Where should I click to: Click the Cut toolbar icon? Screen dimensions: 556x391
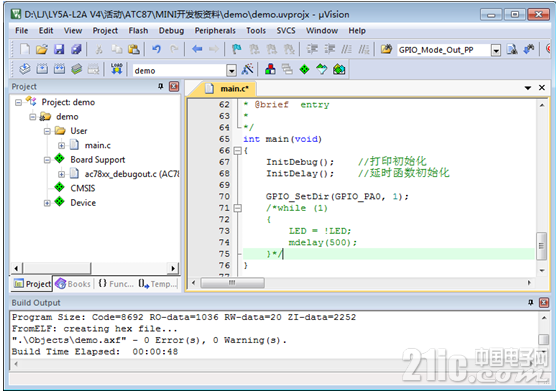pyautogui.click(x=99, y=49)
